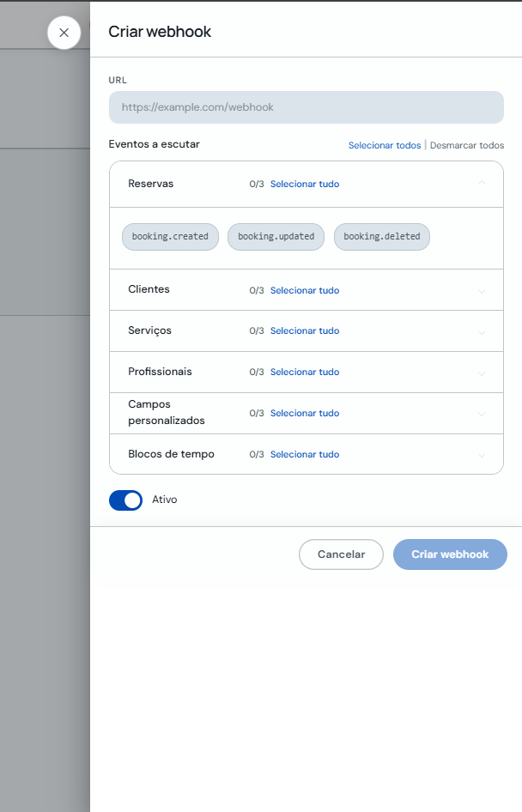
Task: Select all Blocos de tempo events via Selecionar tudo
Action: coord(305,454)
